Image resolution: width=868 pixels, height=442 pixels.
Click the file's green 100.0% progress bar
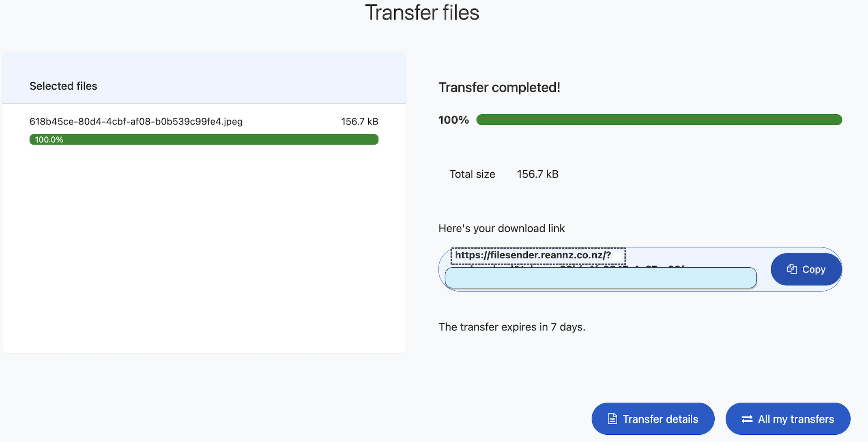coord(204,139)
